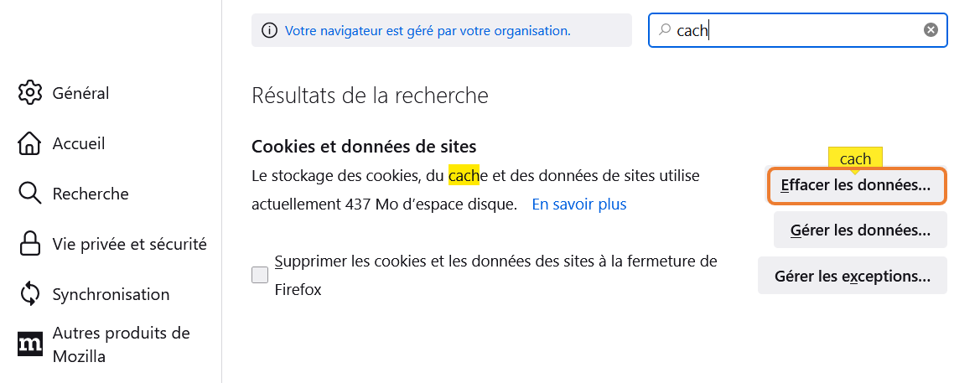Click the info icon beside organisation notice
Image resolution: width=980 pixels, height=383 pixels.
tap(269, 31)
